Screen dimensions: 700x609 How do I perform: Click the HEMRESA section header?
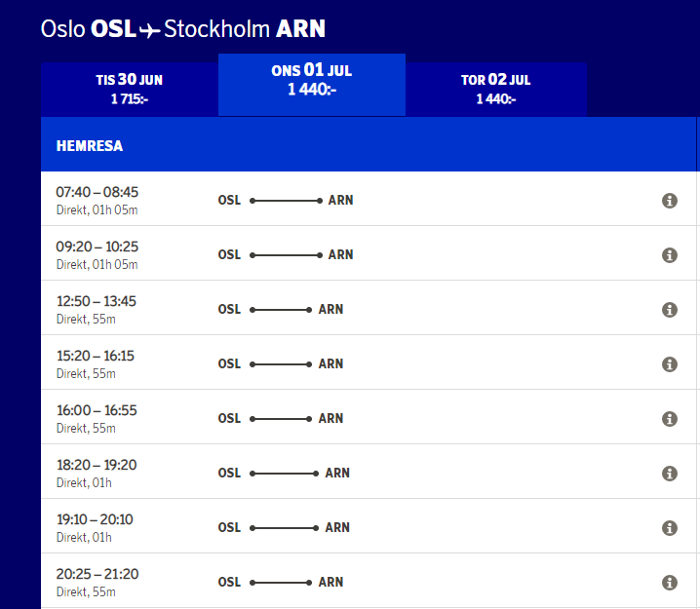tap(90, 146)
